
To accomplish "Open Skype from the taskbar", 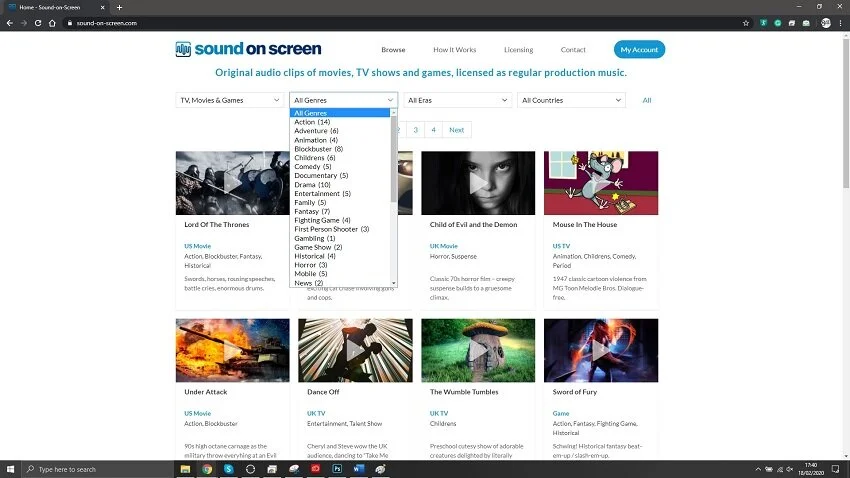I will click(x=229, y=469).
